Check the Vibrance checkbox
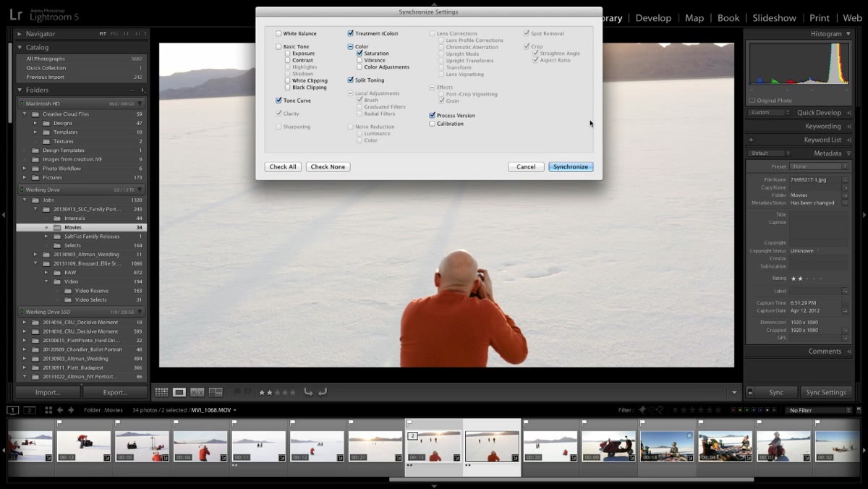Viewport: 868px width, 489px height. coord(359,60)
